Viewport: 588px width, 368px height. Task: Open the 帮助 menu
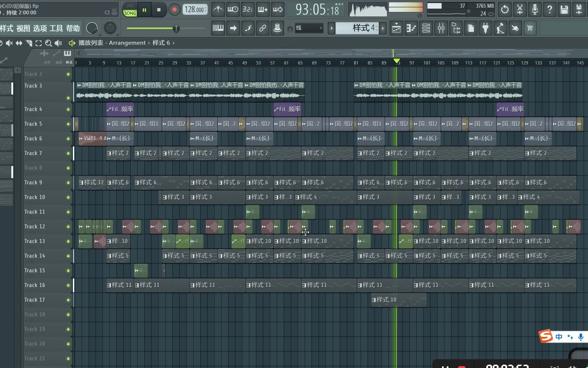point(73,28)
